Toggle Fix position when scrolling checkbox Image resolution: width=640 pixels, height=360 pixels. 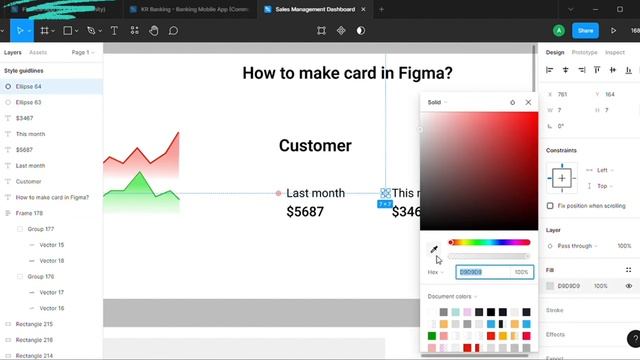pos(550,206)
